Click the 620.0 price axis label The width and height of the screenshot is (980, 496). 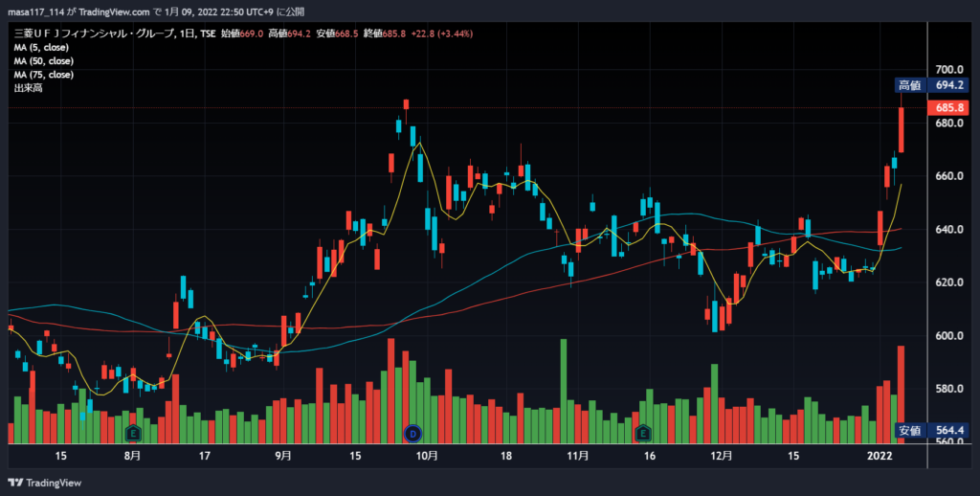point(948,282)
